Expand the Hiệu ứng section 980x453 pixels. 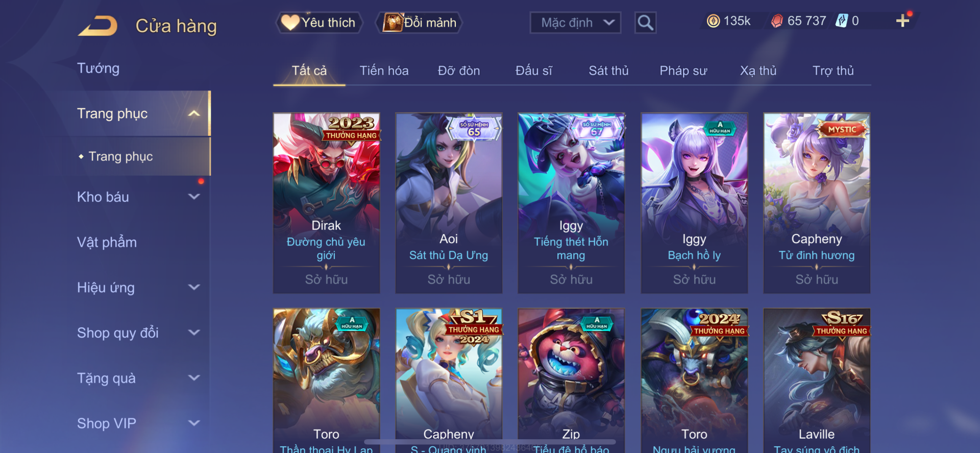(194, 288)
